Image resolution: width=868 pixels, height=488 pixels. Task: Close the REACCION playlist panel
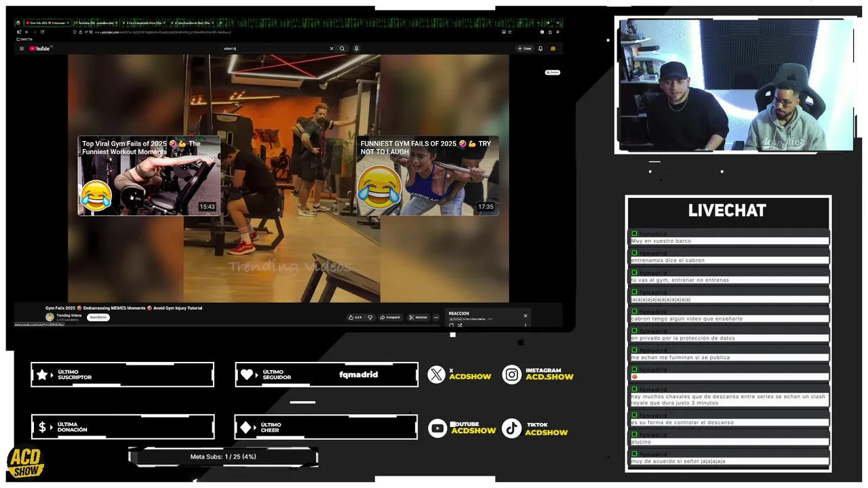click(x=525, y=316)
